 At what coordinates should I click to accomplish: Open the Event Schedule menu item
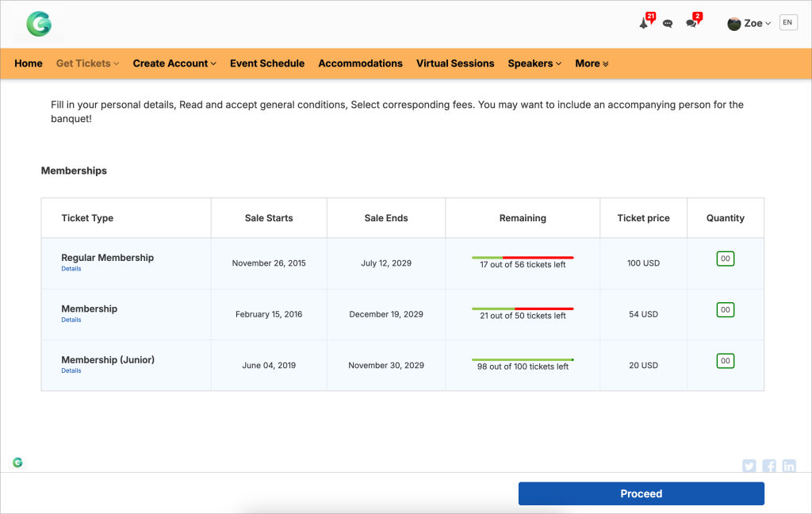click(267, 63)
